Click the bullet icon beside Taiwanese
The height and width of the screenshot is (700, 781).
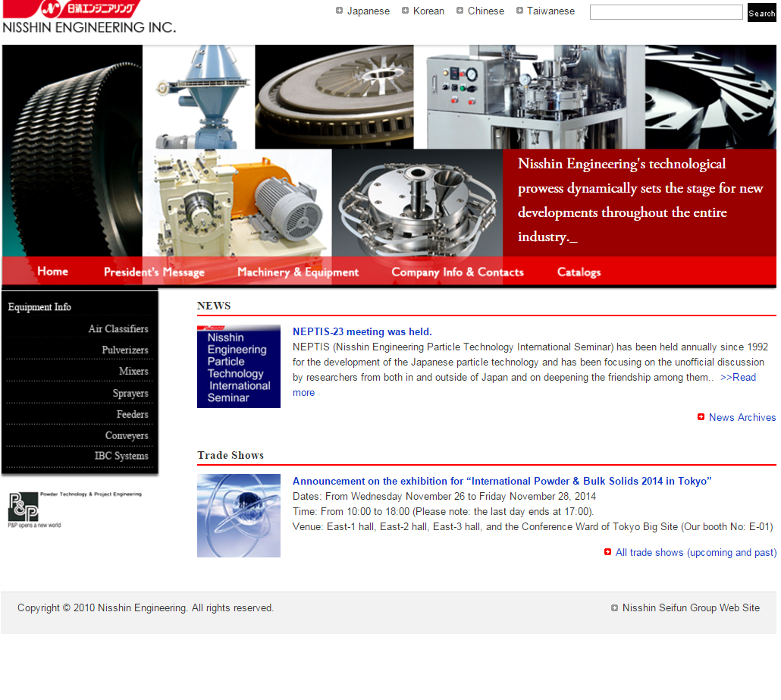(x=519, y=11)
